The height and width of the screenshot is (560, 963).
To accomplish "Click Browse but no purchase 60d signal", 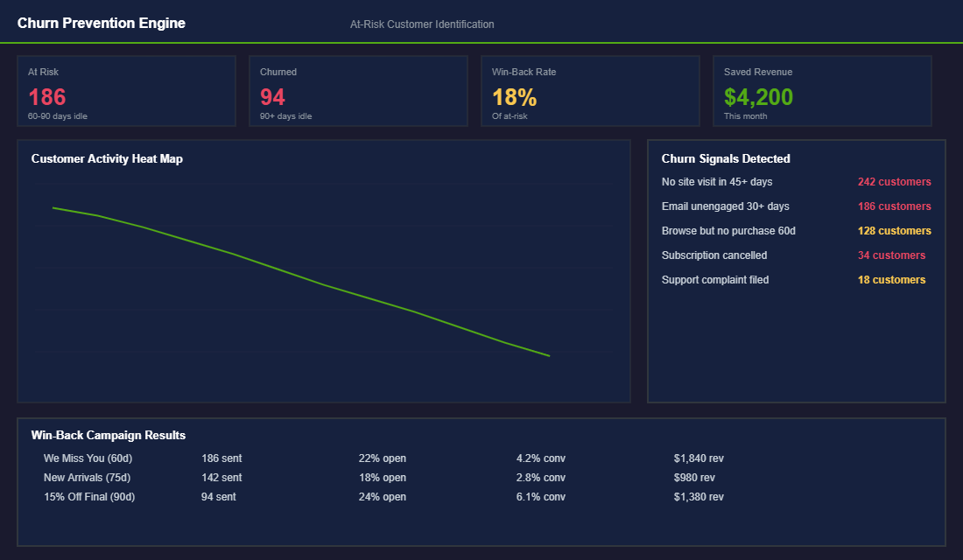I will click(730, 230).
